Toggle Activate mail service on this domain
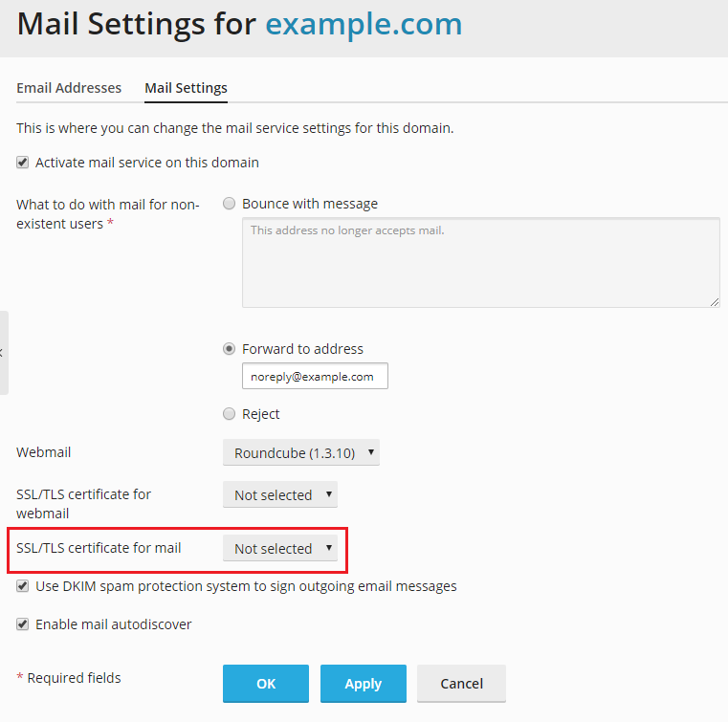728x722 pixels. click(x=23, y=163)
